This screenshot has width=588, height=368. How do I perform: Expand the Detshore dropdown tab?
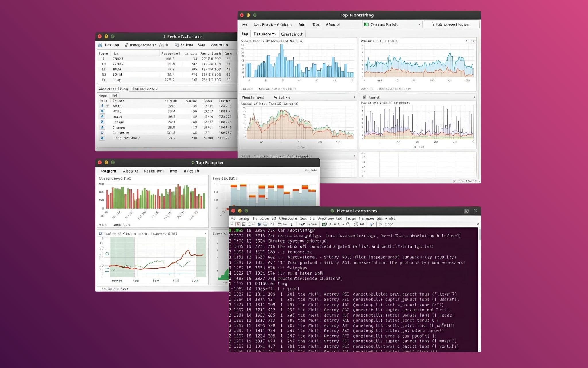coord(265,34)
